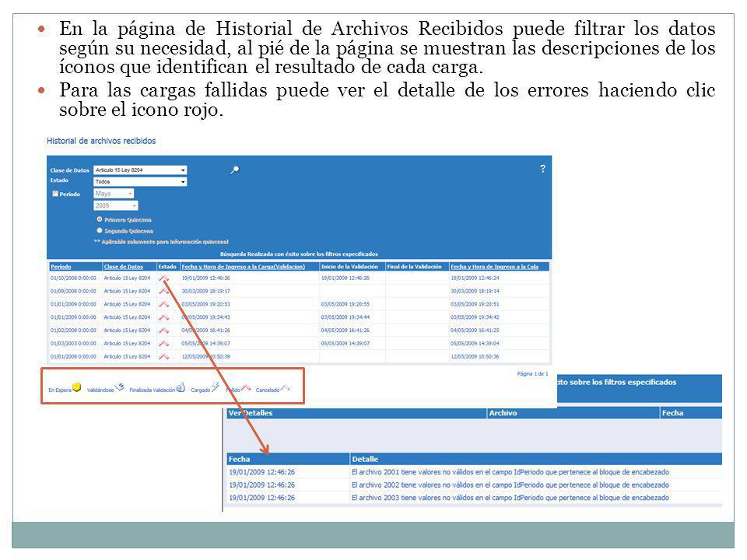Click Final de la Validación column header
This screenshot has height=560, width=747.
tap(414, 267)
